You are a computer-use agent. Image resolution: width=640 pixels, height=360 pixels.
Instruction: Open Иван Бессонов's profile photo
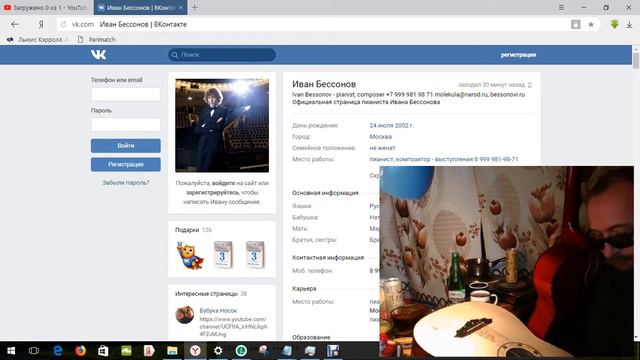pos(222,125)
